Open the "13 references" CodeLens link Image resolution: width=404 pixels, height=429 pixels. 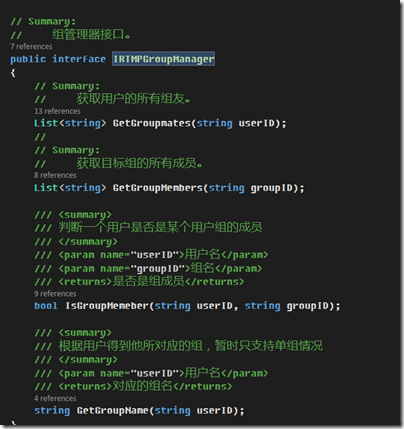click(x=57, y=111)
